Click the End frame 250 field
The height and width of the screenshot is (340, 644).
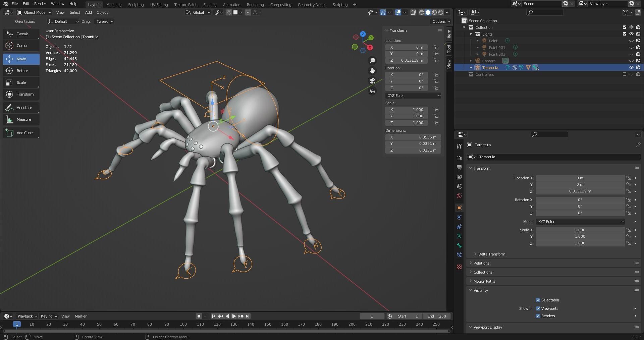point(436,316)
